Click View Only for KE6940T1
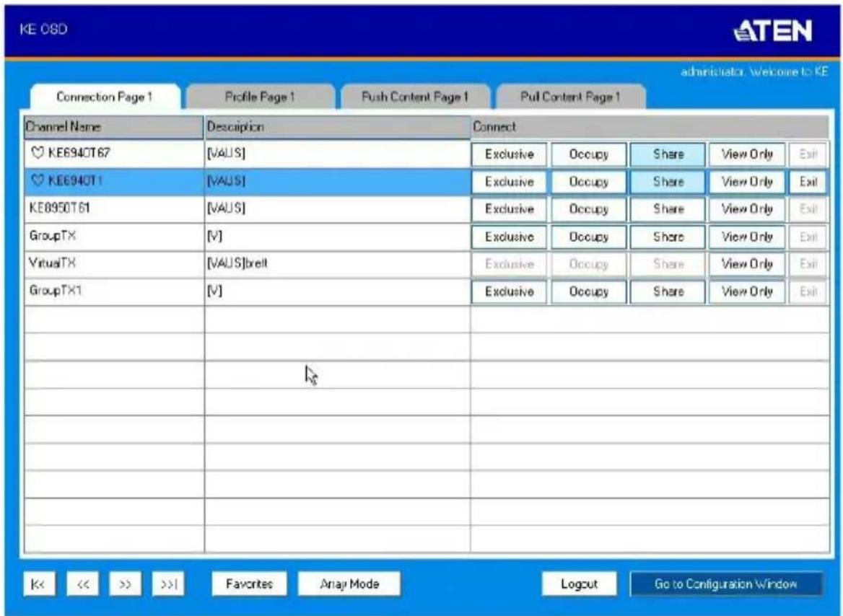The height and width of the screenshot is (616, 843). pos(747,182)
